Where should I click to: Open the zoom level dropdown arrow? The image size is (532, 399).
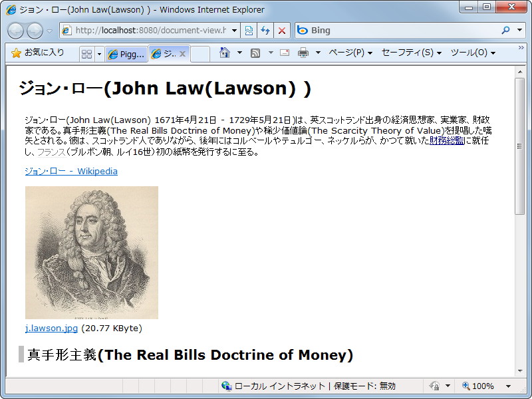click(508, 386)
